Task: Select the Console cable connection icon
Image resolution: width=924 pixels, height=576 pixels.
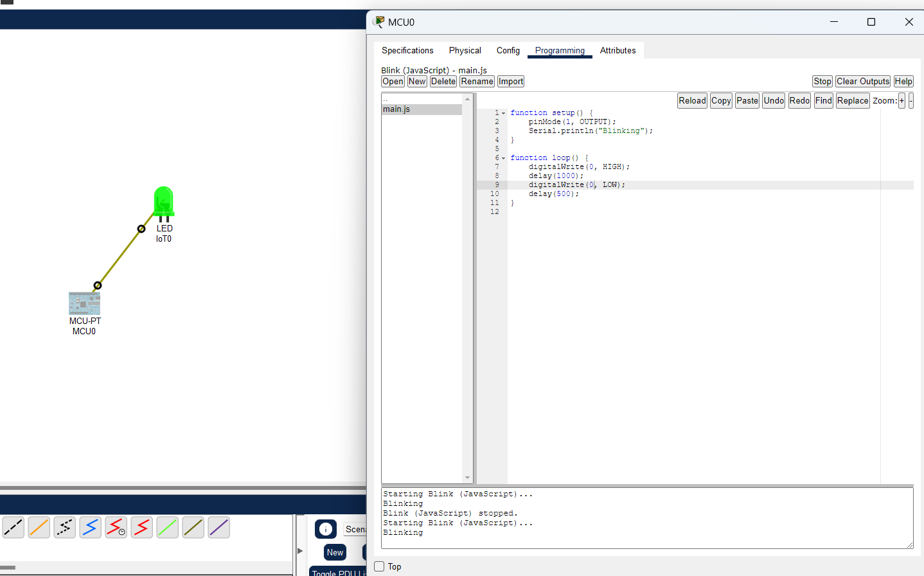Action: coord(13,527)
